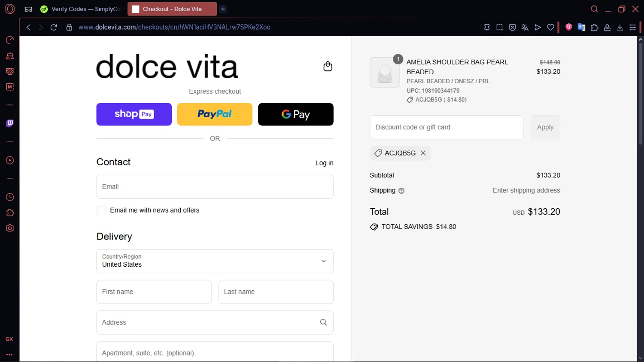The image size is (644, 362).
Task: Open the Player icon in sidebar
Action: click(10, 161)
